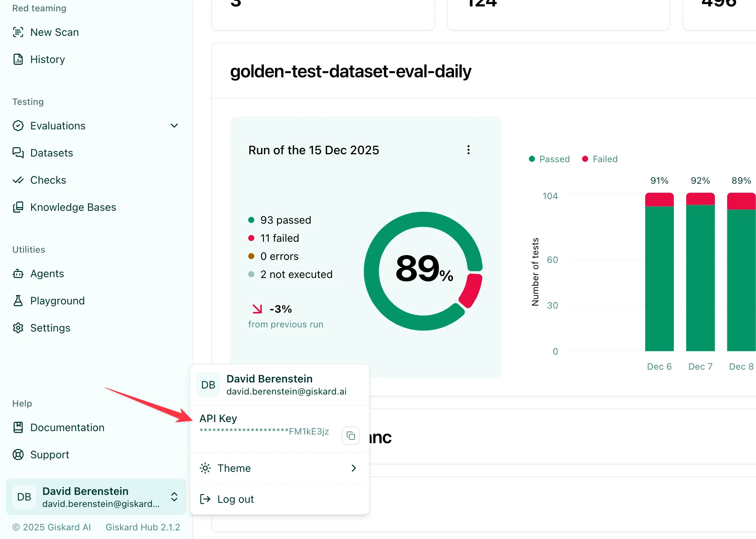Toggle the Passed legend in the chart

click(549, 159)
